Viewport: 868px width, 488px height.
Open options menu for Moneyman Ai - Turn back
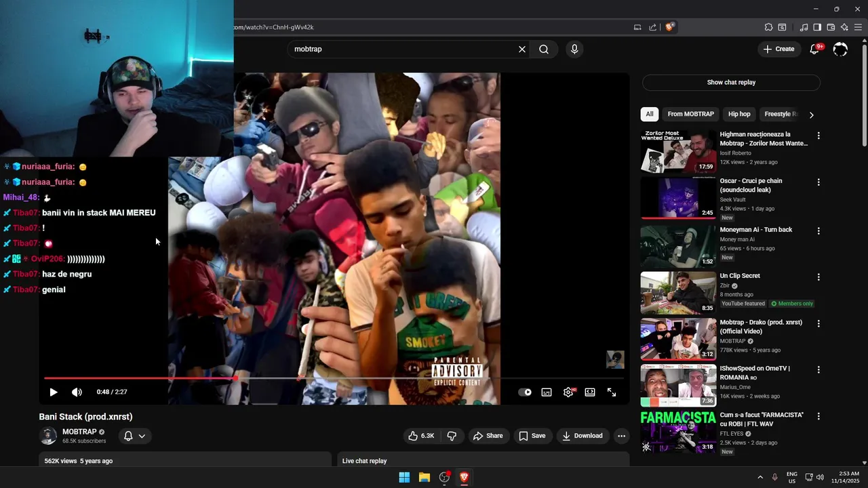pyautogui.click(x=818, y=230)
